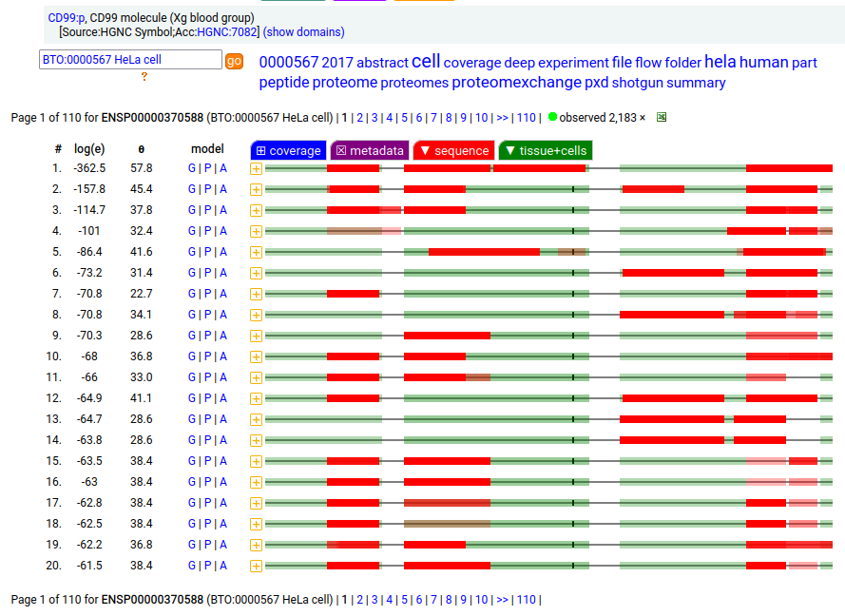This screenshot has height=616, width=845.
Task: Expand row 11 with the plus icon
Action: 256,377
